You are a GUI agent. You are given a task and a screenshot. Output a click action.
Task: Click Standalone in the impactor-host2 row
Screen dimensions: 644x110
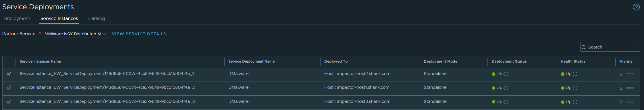[x=435, y=74]
